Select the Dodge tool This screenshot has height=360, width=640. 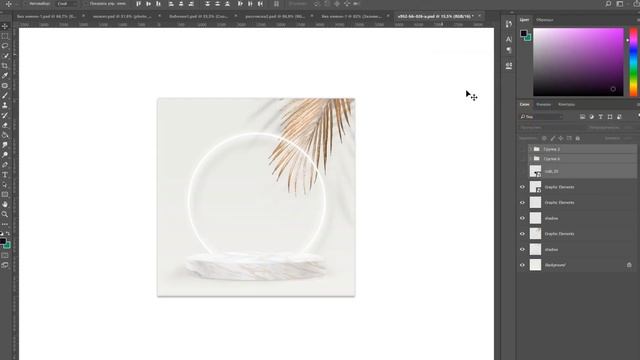[5, 155]
